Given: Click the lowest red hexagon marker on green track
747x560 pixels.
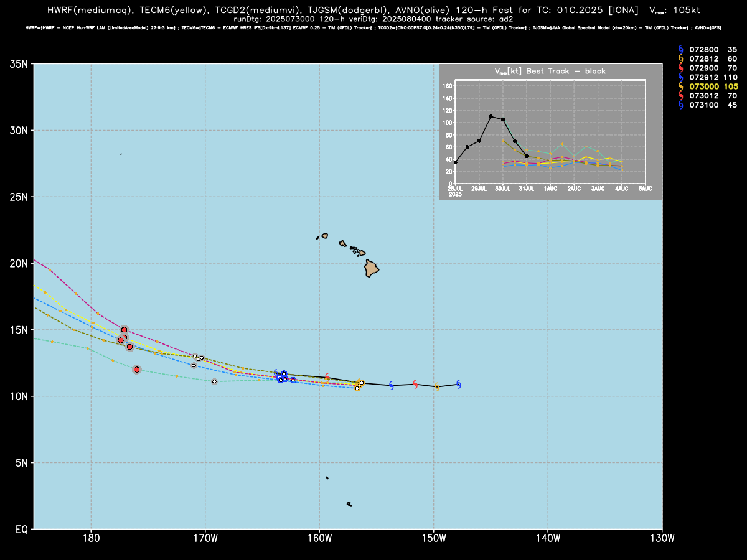Looking at the screenshot, I should coord(136,370).
